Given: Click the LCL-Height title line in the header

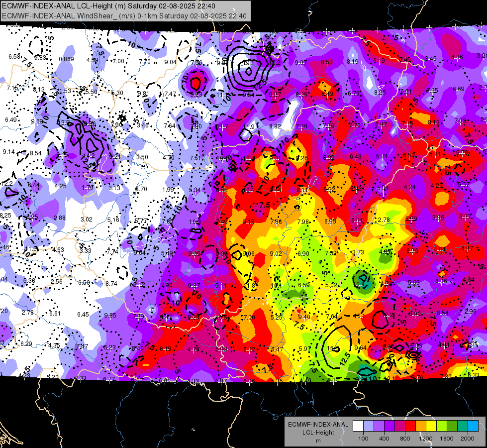Looking at the screenshot, I should click(x=109, y=6).
